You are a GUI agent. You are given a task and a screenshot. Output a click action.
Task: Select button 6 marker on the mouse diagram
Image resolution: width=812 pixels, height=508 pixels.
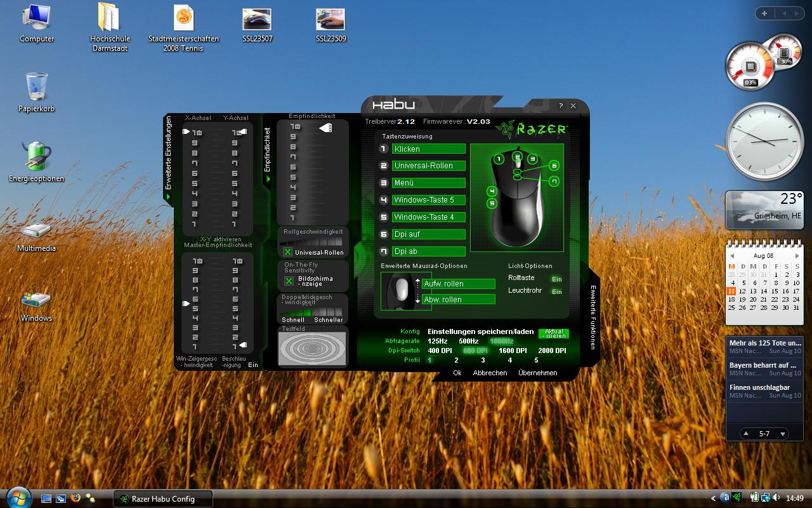pos(554,166)
